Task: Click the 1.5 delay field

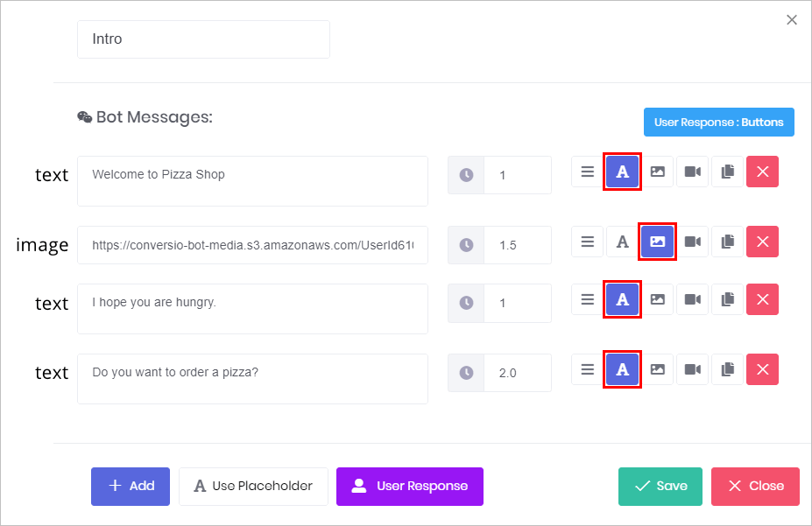Action: [518, 245]
